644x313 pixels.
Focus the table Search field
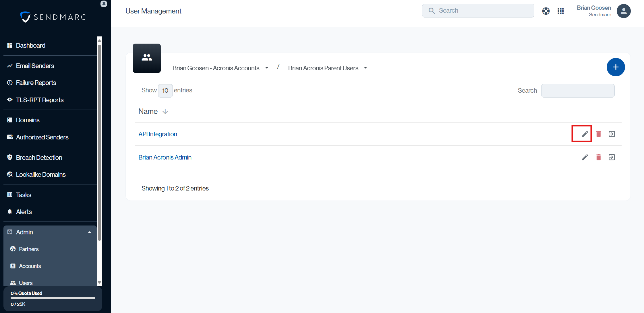coord(578,91)
